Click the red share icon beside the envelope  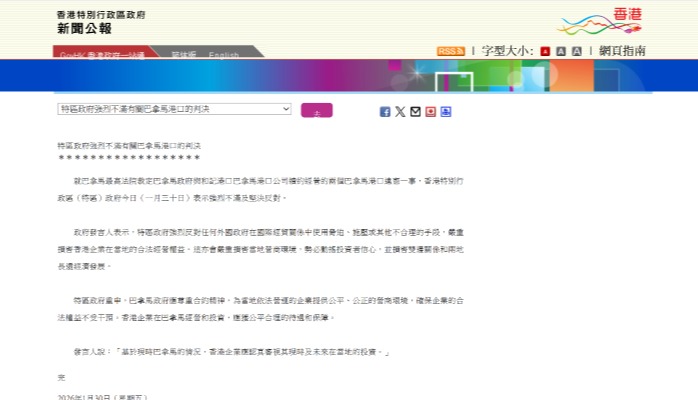tap(430, 112)
